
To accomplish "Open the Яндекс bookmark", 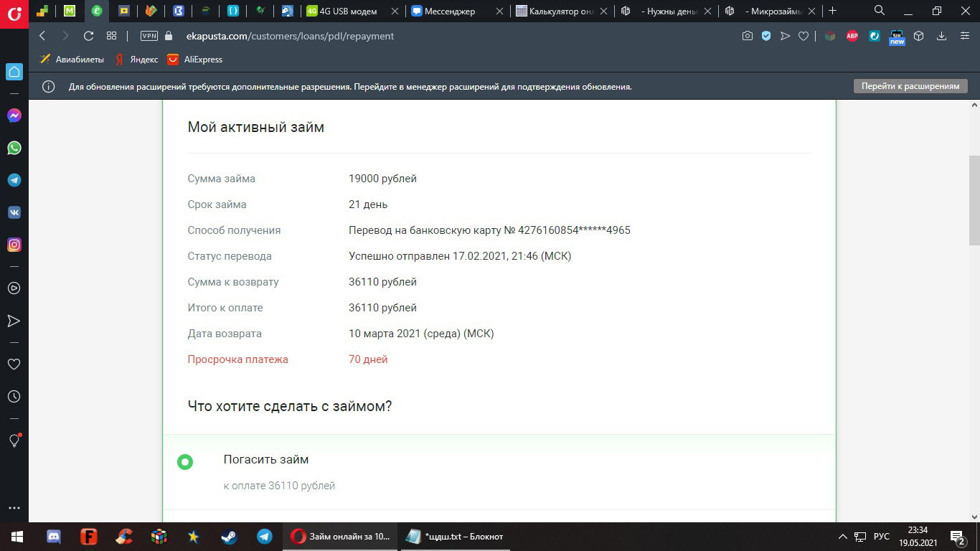I will [x=136, y=60].
